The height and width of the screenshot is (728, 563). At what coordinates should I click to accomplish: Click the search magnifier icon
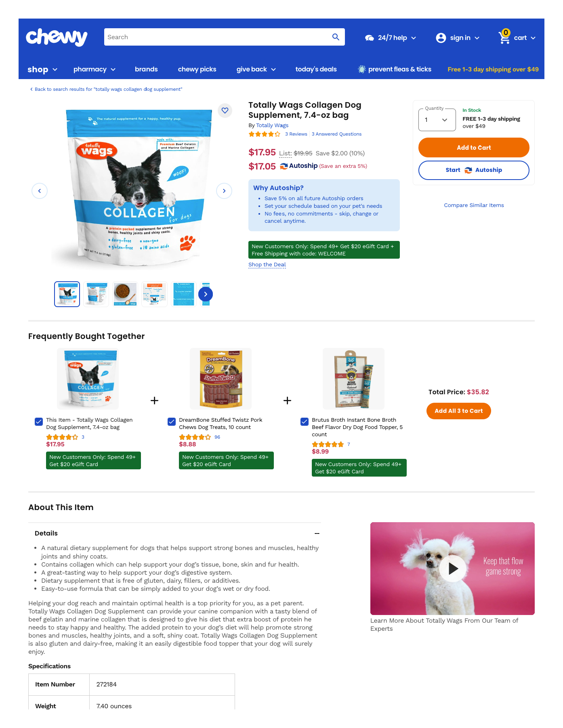336,37
